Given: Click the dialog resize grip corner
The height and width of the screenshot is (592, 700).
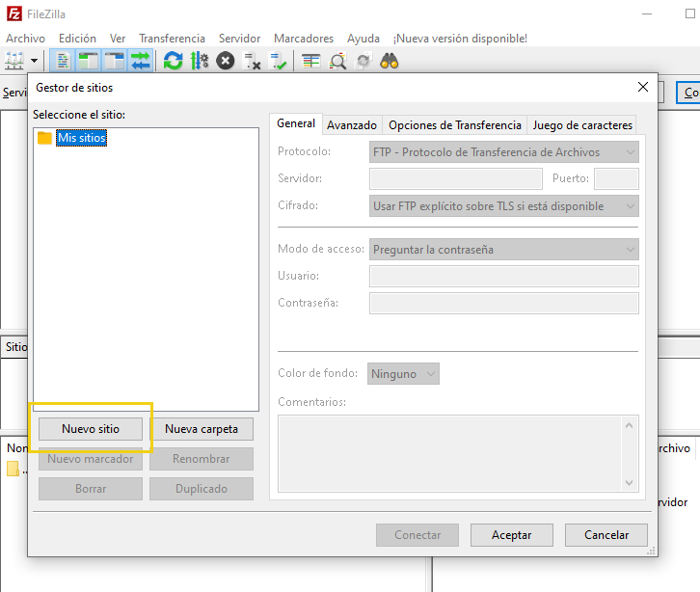Looking at the screenshot, I should coord(652,551).
